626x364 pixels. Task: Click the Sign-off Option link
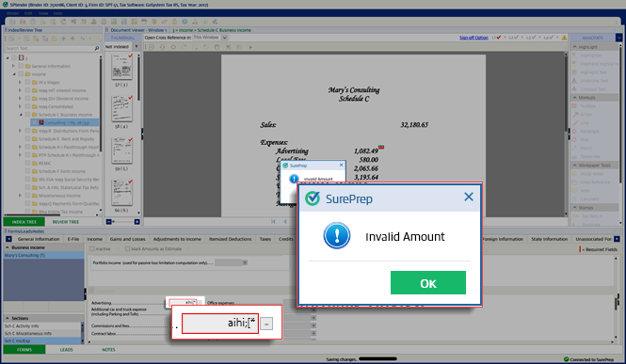tap(474, 38)
